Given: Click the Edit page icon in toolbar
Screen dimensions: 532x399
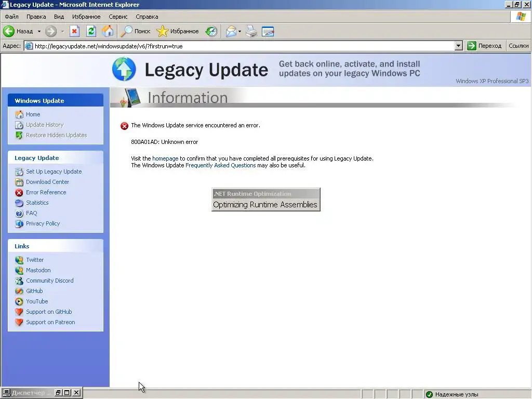Looking at the screenshot, I should point(268,31).
